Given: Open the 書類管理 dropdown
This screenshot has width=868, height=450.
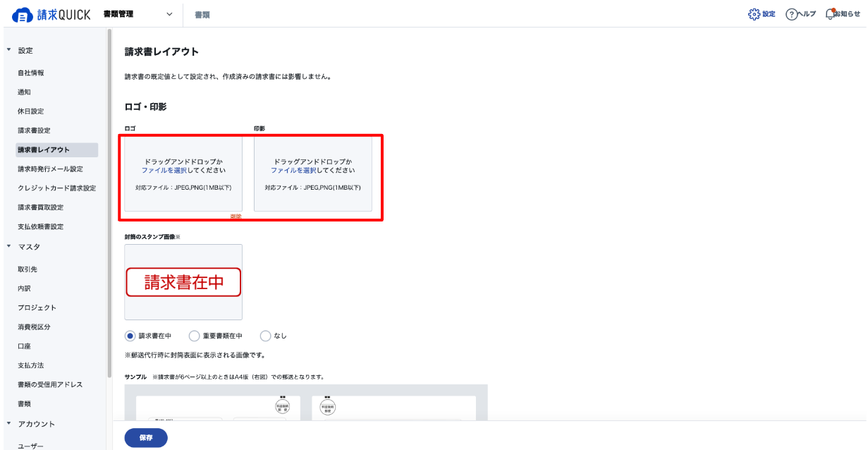Looking at the screenshot, I should [x=137, y=14].
